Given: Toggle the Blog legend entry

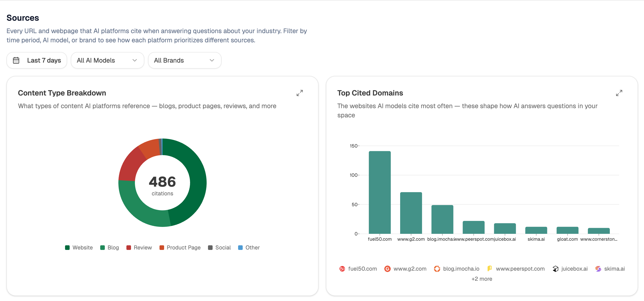Looking at the screenshot, I should 109,247.
